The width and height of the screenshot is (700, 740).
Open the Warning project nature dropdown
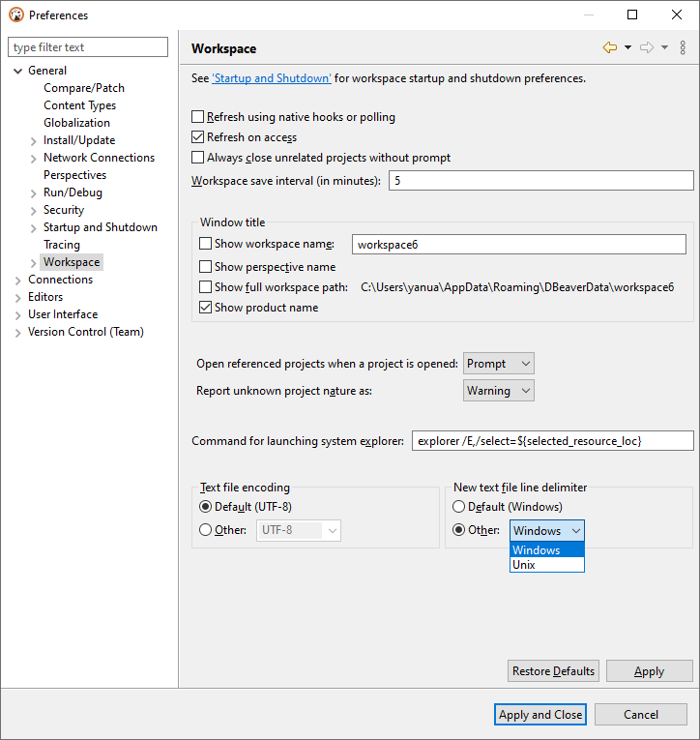click(x=499, y=391)
